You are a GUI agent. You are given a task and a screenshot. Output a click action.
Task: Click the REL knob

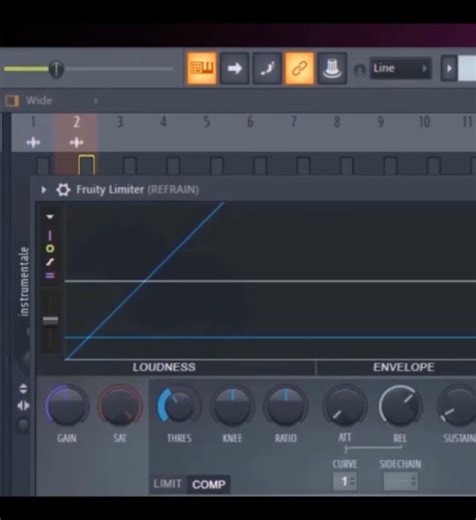(x=400, y=405)
